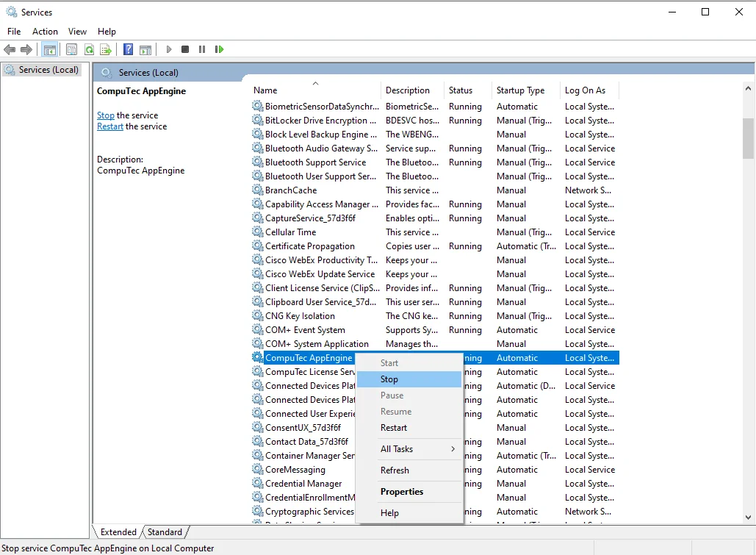
Task: Select Properties from the context menu
Action: [402, 492]
